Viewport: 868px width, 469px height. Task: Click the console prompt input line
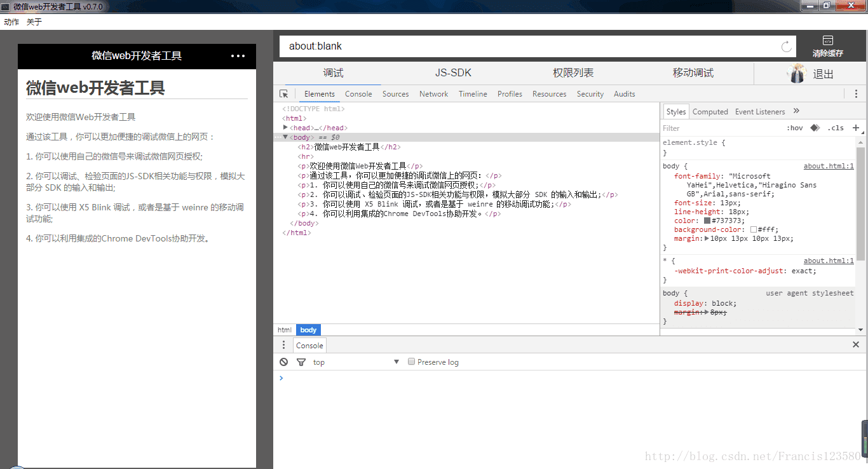pos(572,378)
